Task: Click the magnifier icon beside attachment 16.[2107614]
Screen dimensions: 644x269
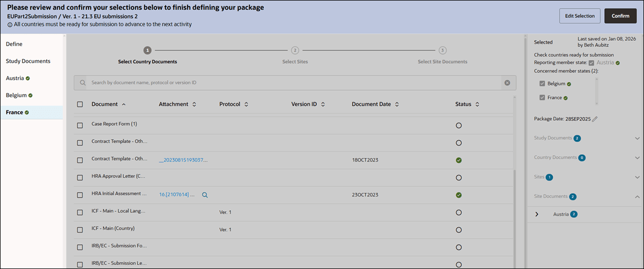Action: [205, 195]
